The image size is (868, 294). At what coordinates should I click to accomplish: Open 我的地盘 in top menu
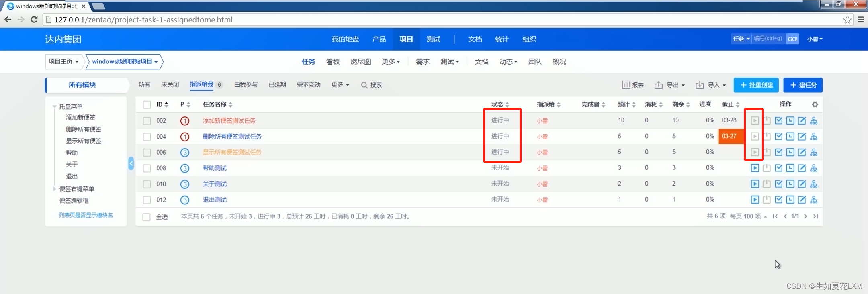coord(345,39)
